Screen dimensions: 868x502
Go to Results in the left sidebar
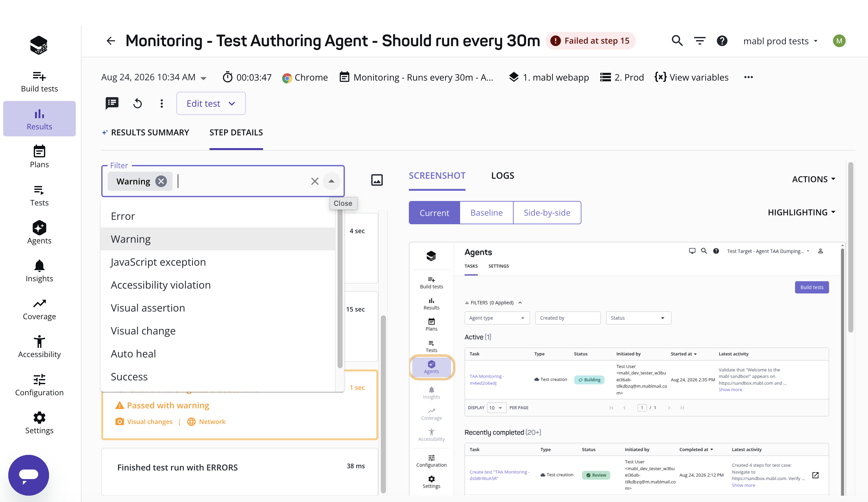pyautogui.click(x=39, y=119)
